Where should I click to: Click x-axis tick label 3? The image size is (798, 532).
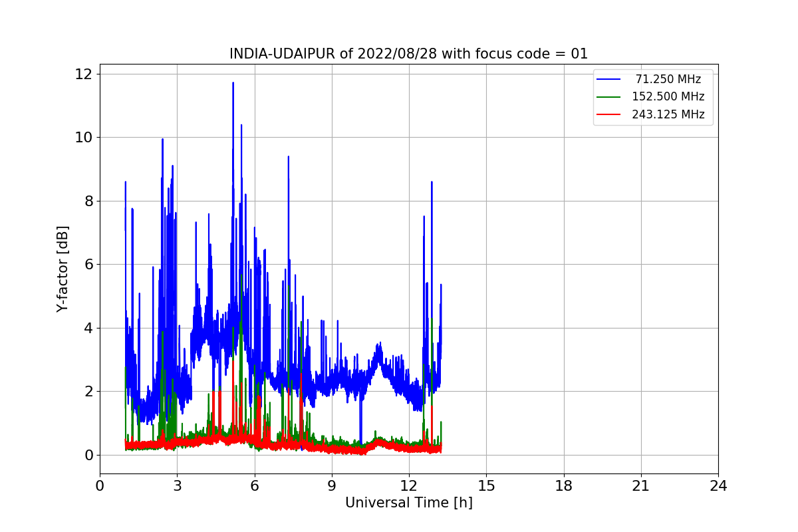click(177, 486)
